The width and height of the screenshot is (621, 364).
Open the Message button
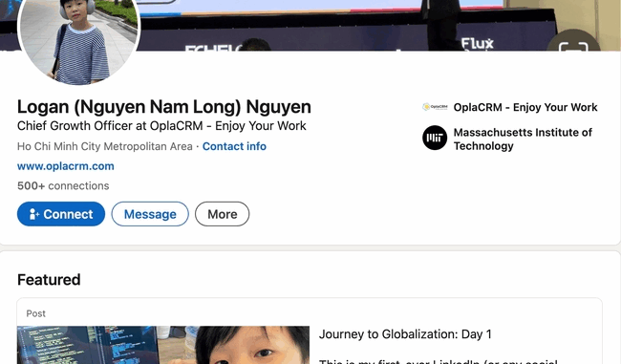tap(150, 214)
